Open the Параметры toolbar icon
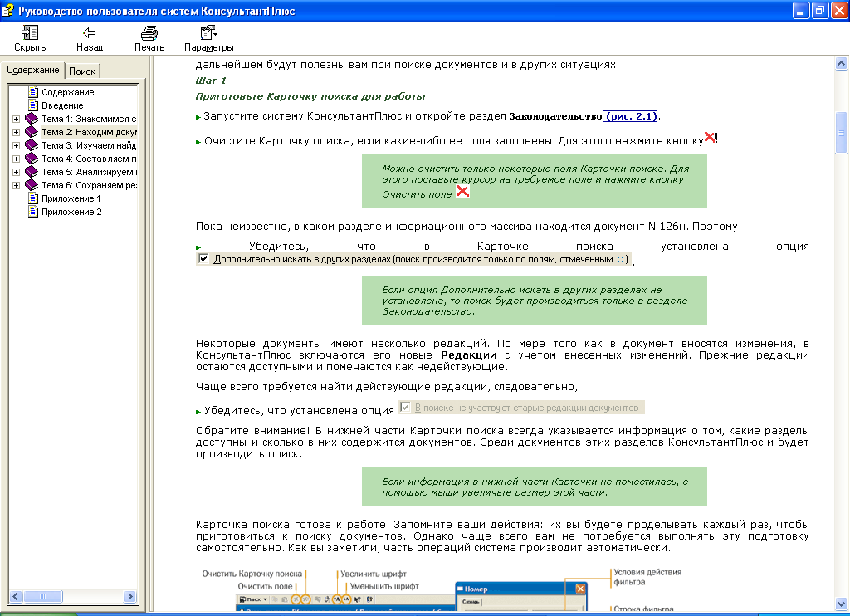The image size is (850, 616). (208, 33)
